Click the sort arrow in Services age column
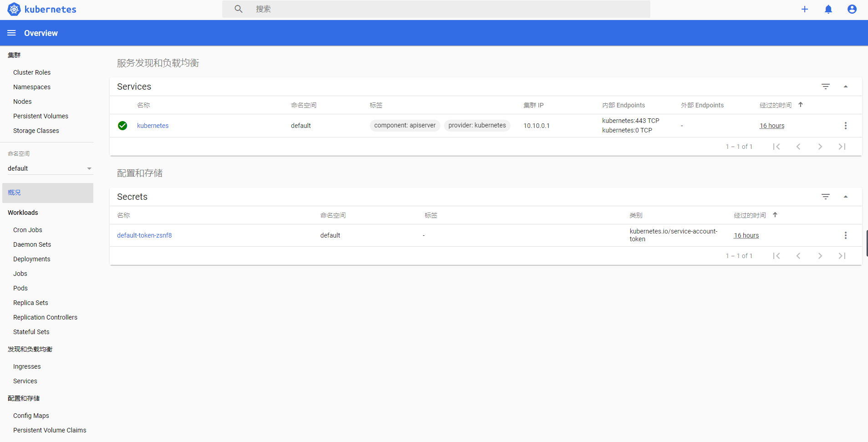The height and width of the screenshot is (442, 868). pos(801,105)
